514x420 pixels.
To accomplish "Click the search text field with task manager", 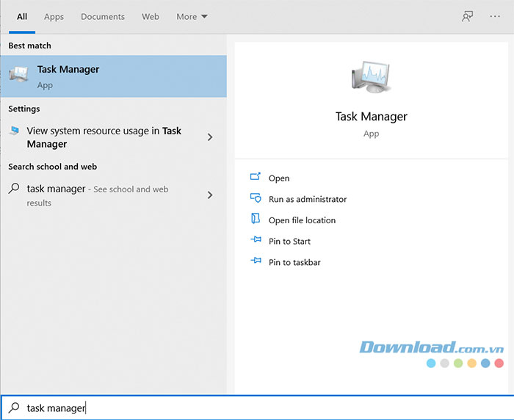I will tap(257, 408).
